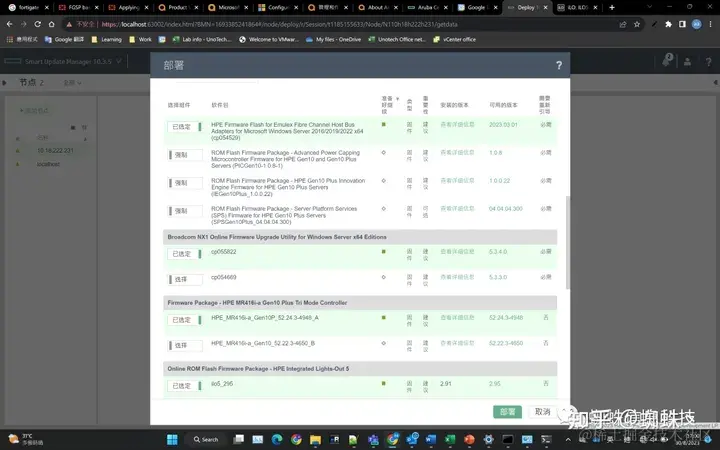Switch to the iLO browser tab
720x450 pixels.
point(577,7)
